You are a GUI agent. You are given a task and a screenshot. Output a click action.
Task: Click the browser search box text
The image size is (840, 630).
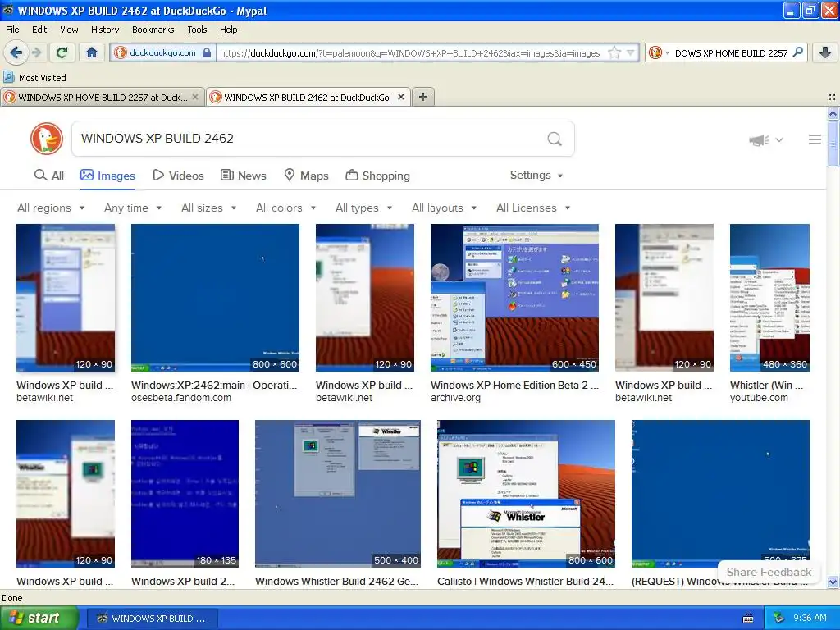[731, 52]
